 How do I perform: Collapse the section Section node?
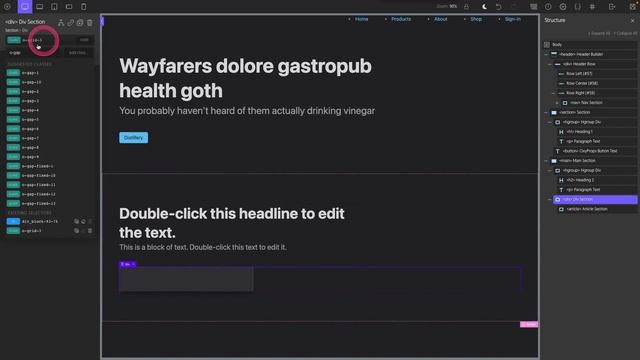(546, 112)
